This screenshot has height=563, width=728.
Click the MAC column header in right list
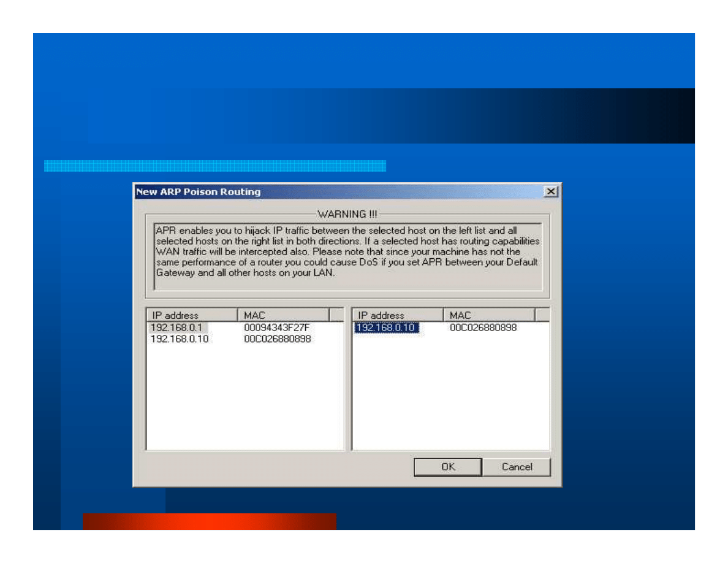tap(488, 315)
